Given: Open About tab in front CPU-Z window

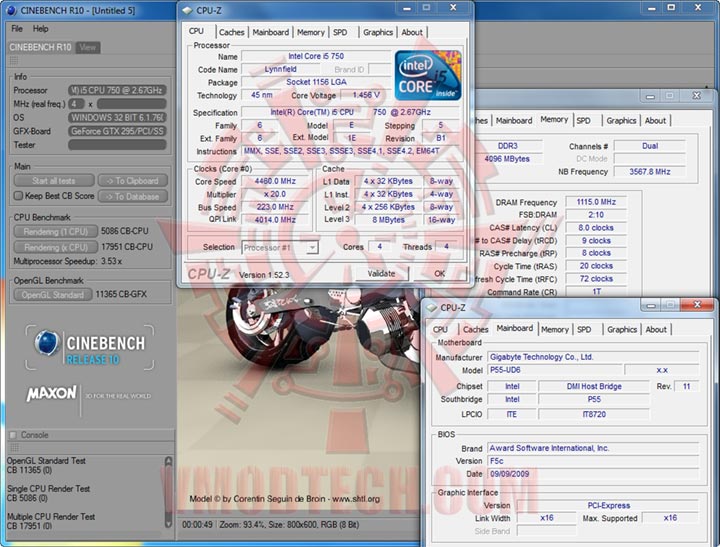Looking at the screenshot, I should tap(412, 32).
